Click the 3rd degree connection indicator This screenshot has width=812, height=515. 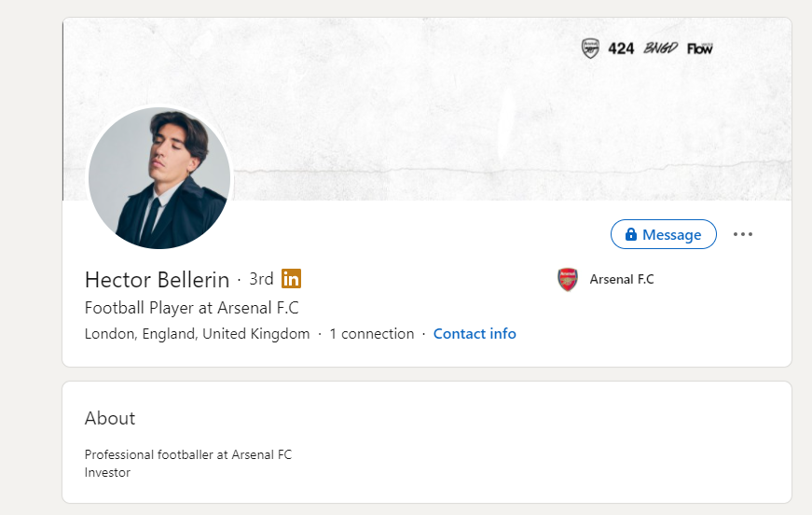[261, 279]
